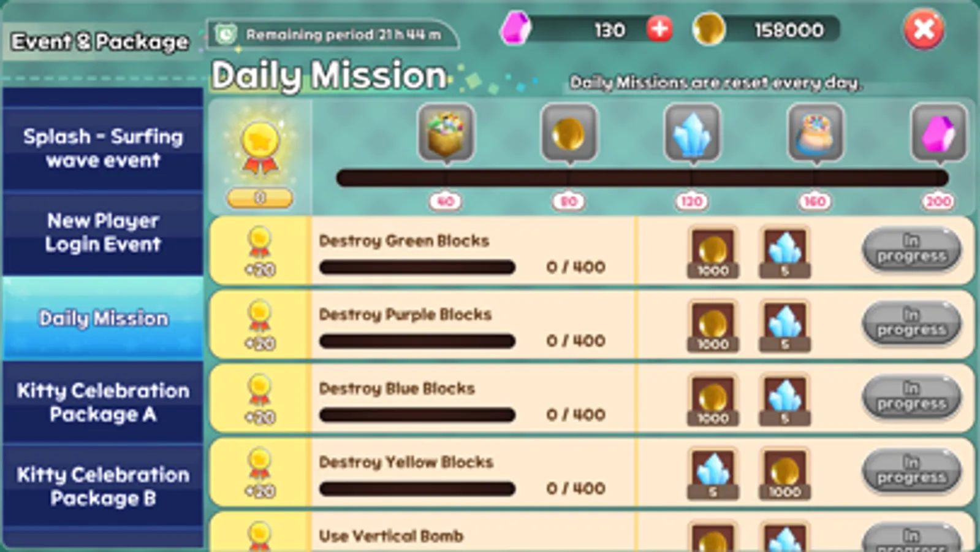This screenshot has width=980, height=552.
Task: Click the Destroy Blue Blocks progress bar
Action: coord(417,415)
